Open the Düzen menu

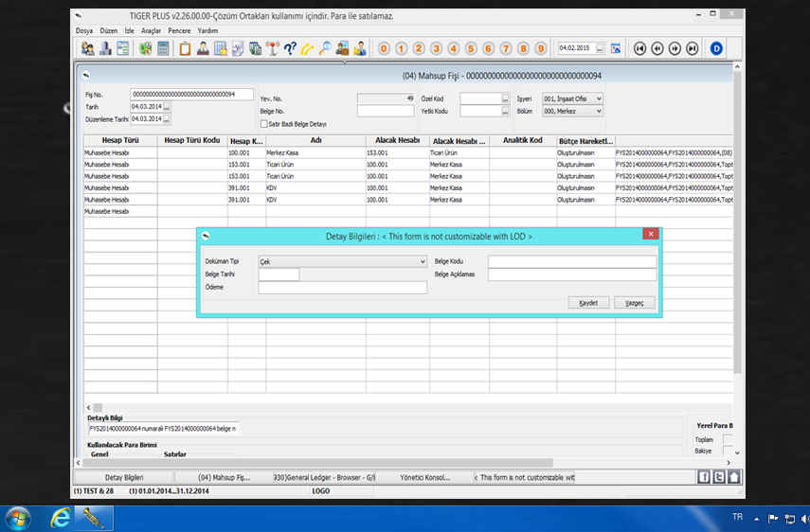109,31
